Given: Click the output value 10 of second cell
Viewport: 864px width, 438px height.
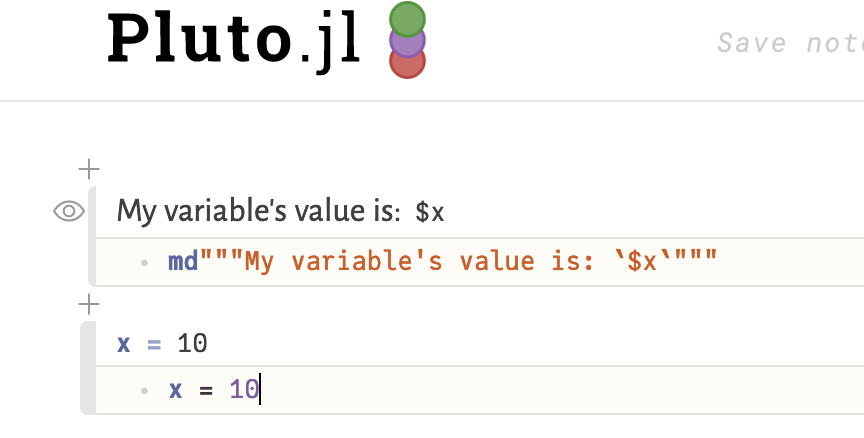Looking at the screenshot, I should point(192,344).
